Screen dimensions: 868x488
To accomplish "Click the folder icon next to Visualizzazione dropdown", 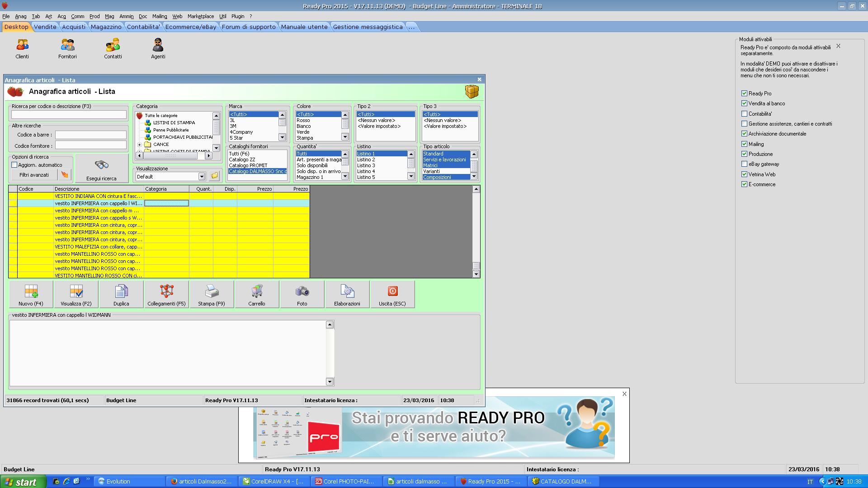I will (x=214, y=176).
